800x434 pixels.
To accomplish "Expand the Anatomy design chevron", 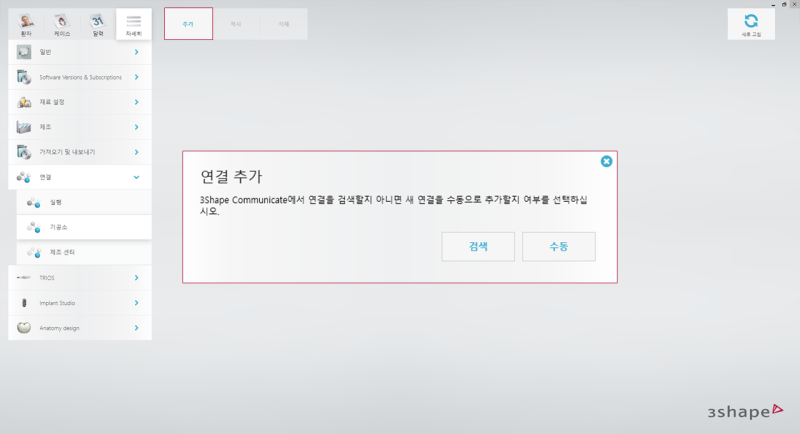I will click(x=137, y=328).
